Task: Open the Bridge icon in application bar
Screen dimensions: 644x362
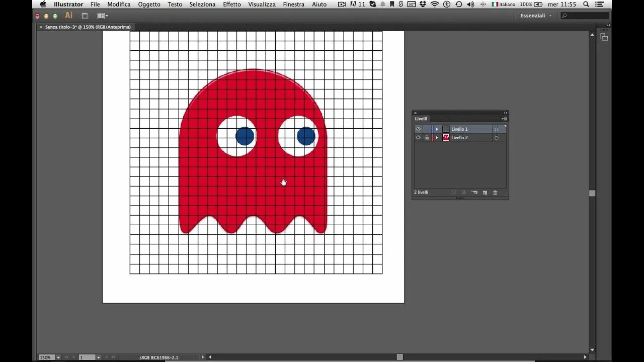Action: pyautogui.click(x=85, y=16)
